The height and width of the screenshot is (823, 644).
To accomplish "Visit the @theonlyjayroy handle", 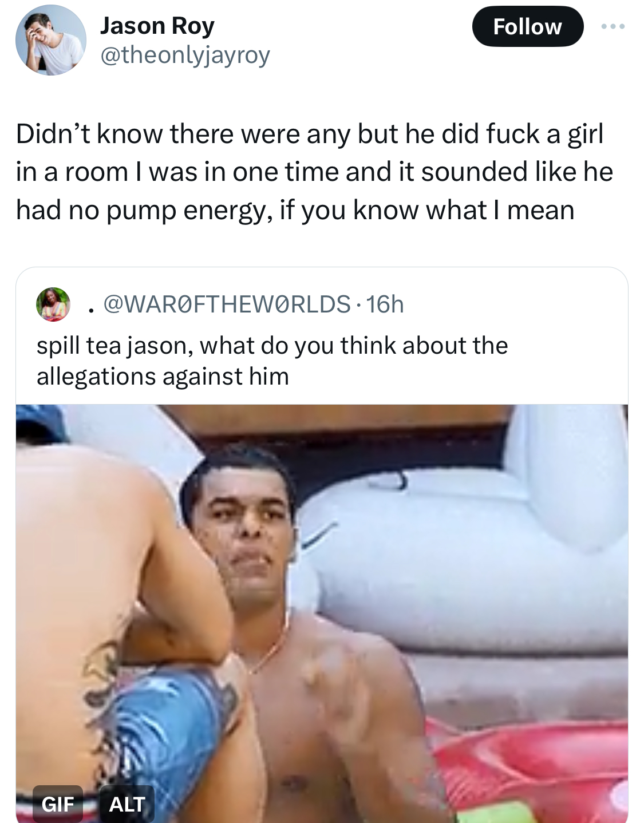I will point(185,56).
